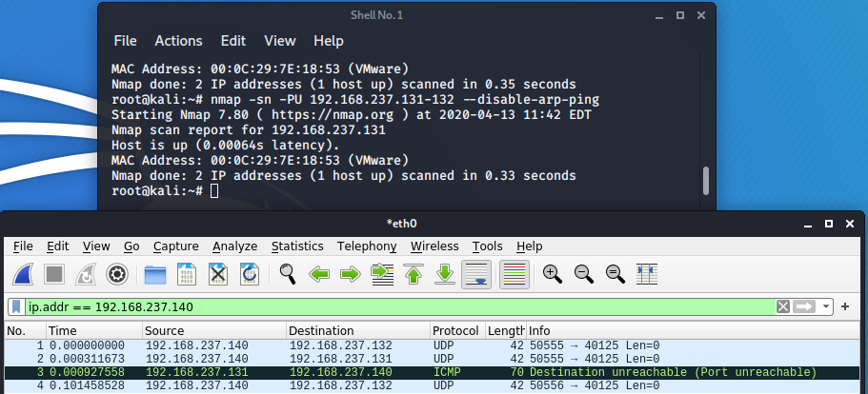Toggle packet list colorization
868x394 pixels.
[x=515, y=274]
